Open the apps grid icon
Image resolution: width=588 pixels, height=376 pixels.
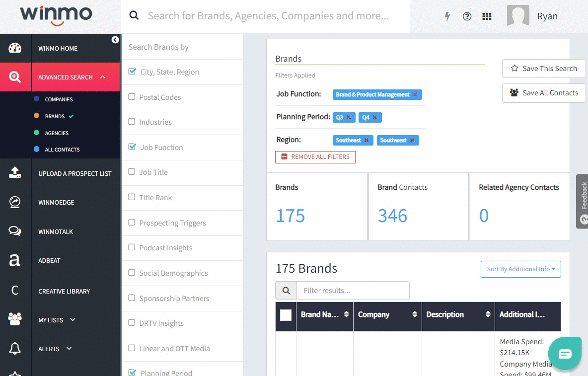click(487, 16)
